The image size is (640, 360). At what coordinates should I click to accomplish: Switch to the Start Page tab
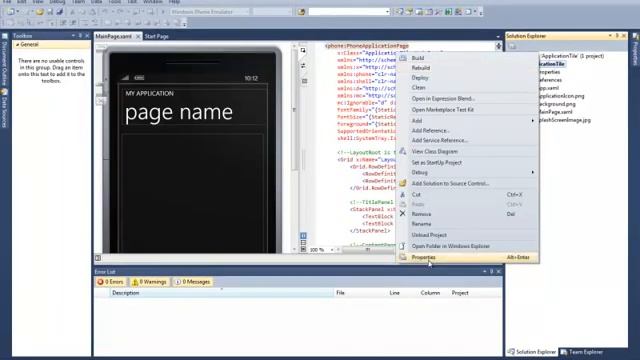(x=156, y=36)
